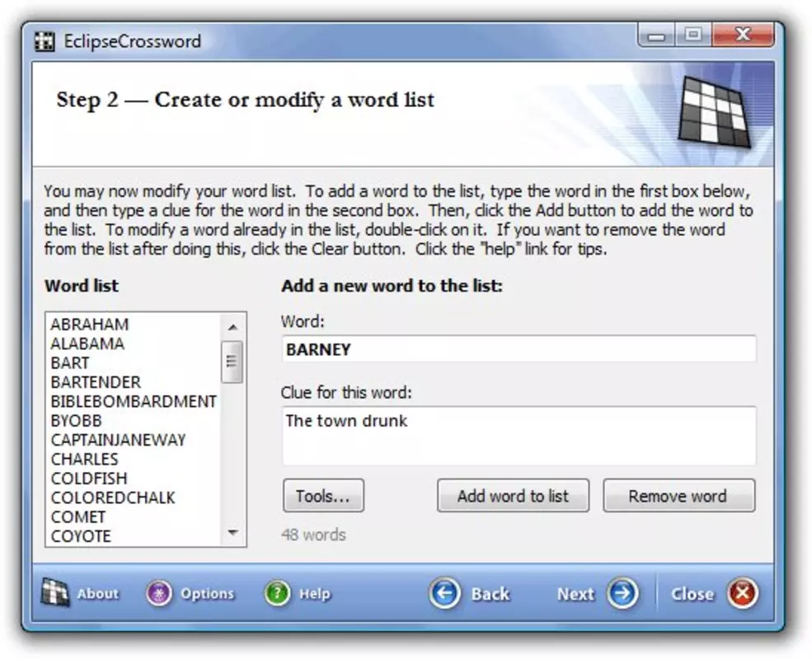
Task: Select ALABAMA in the word list
Action: [87, 344]
